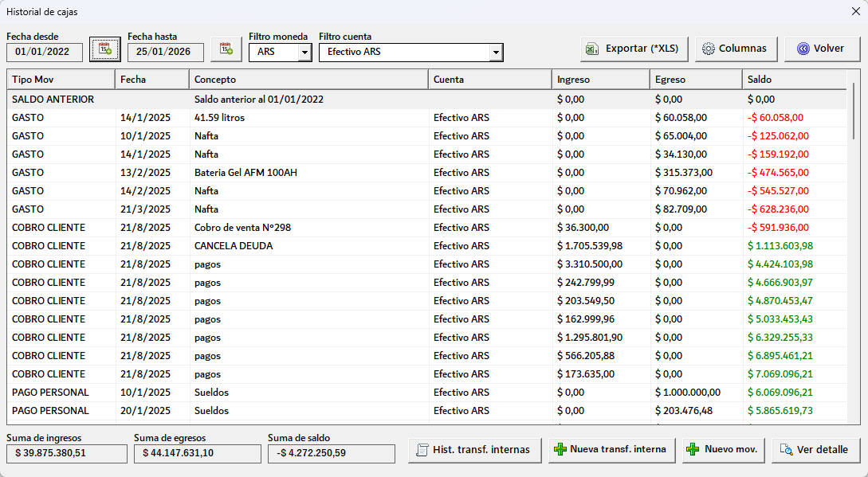Sort by the Ingreso column header
868x477 pixels.
[601, 80]
